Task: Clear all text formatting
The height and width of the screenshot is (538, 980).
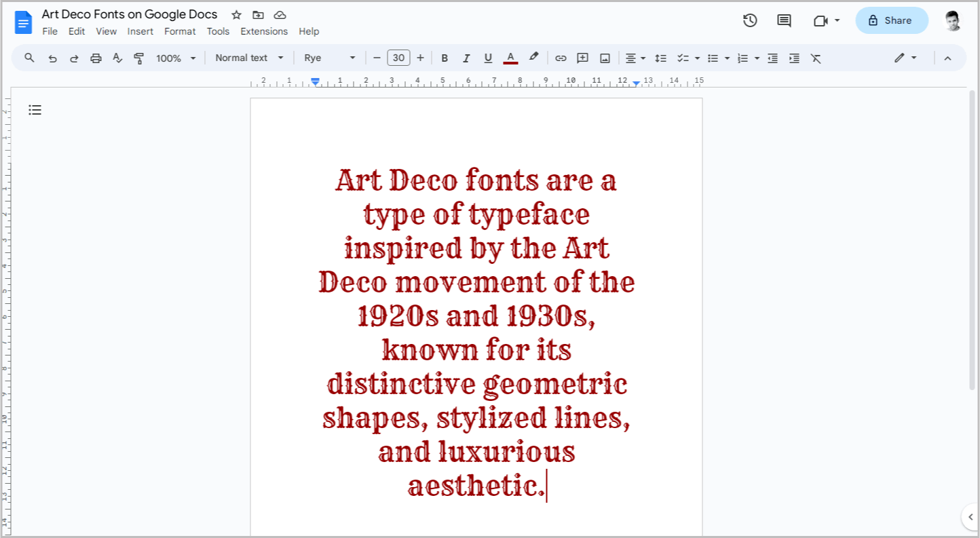Action: [816, 58]
